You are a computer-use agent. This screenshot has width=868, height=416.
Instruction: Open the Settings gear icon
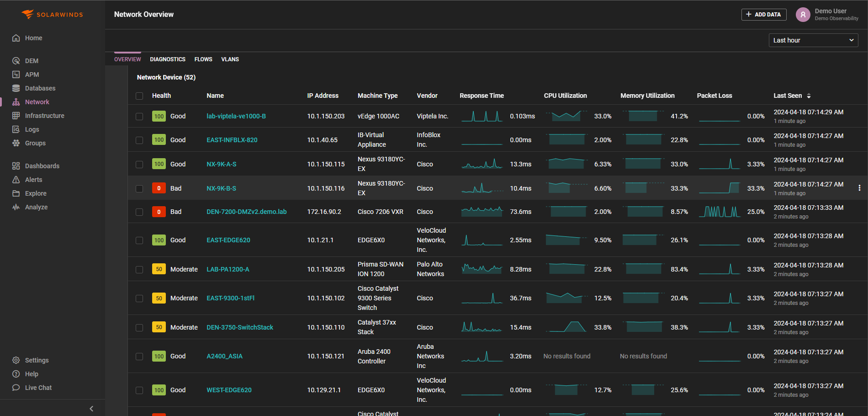tap(16, 360)
